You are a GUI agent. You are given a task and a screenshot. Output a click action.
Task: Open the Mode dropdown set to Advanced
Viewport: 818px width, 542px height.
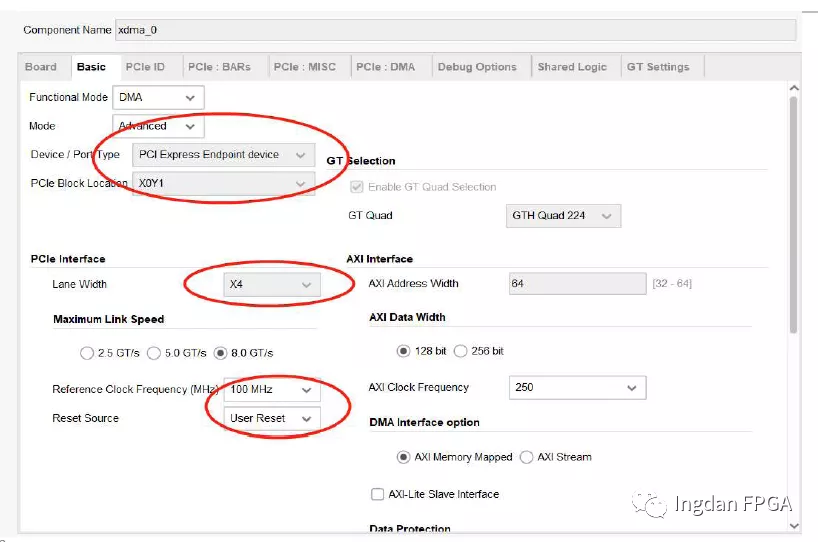click(158, 126)
